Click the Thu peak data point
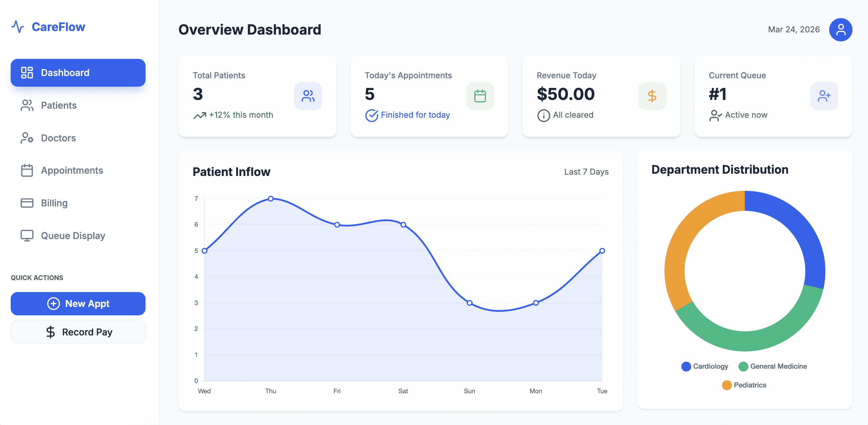Screen dimensions: 868x425 pos(271,199)
